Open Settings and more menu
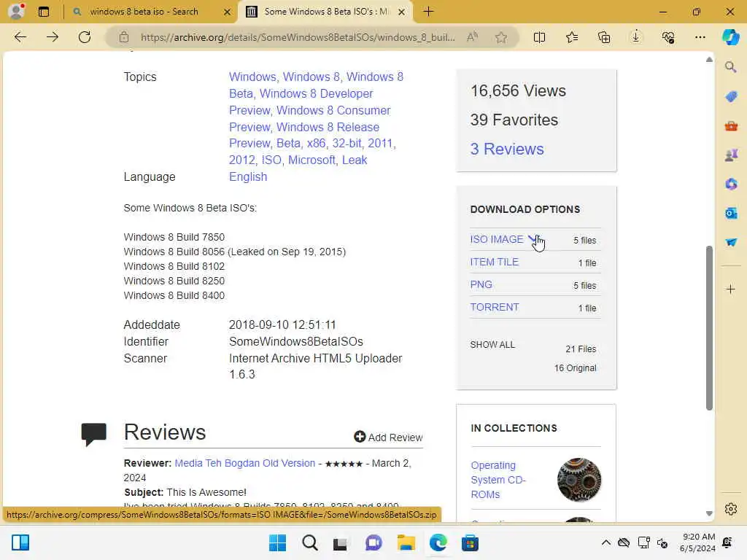The height and width of the screenshot is (560, 747). (700, 37)
